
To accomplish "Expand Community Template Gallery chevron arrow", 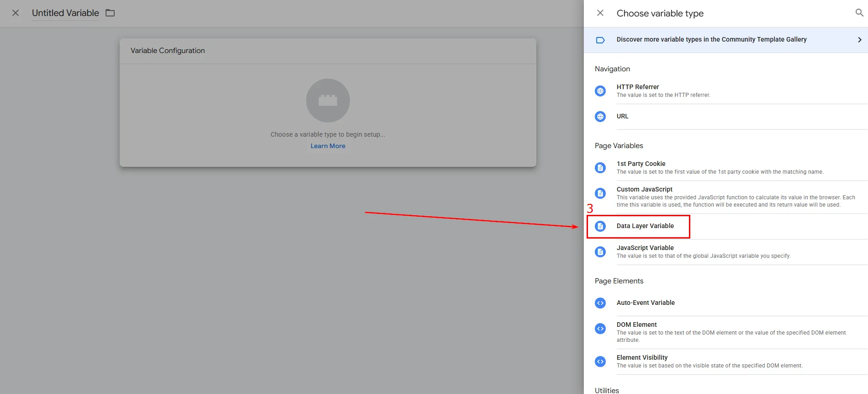I will pos(859,40).
